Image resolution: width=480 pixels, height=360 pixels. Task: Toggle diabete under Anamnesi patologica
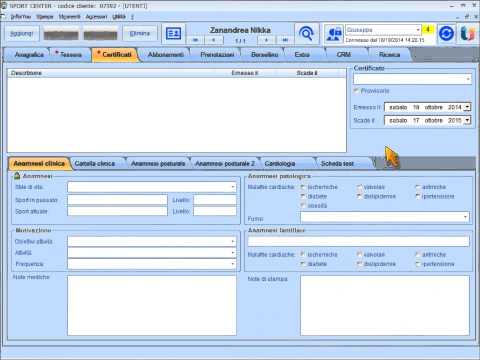tap(303, 196)
